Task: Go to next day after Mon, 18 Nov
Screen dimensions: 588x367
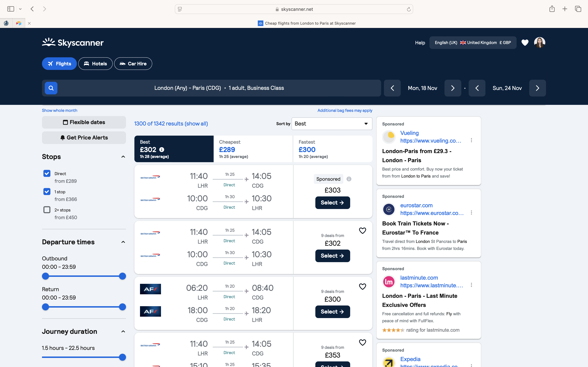Action: pos(453,88)
